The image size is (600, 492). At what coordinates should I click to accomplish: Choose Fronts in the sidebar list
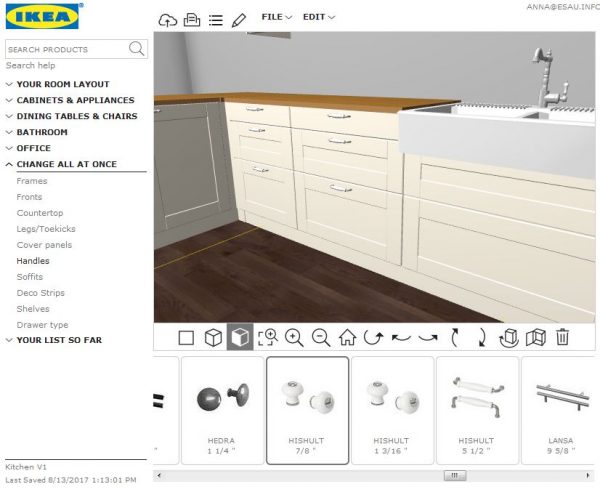coord(30,197)
